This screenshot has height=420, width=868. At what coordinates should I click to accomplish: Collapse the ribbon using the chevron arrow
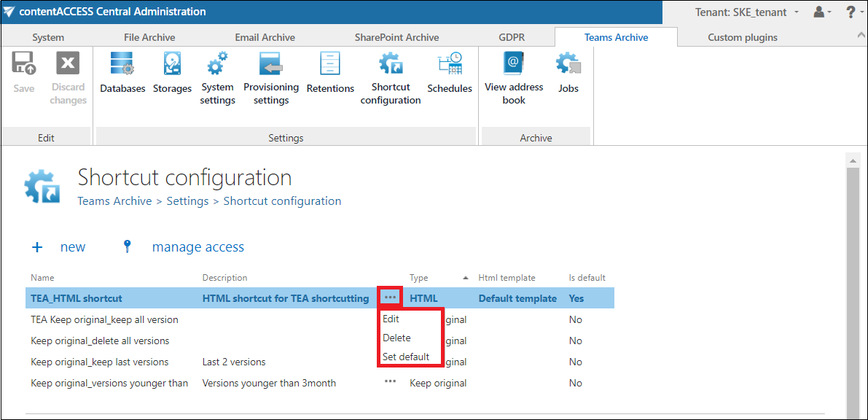861,34
